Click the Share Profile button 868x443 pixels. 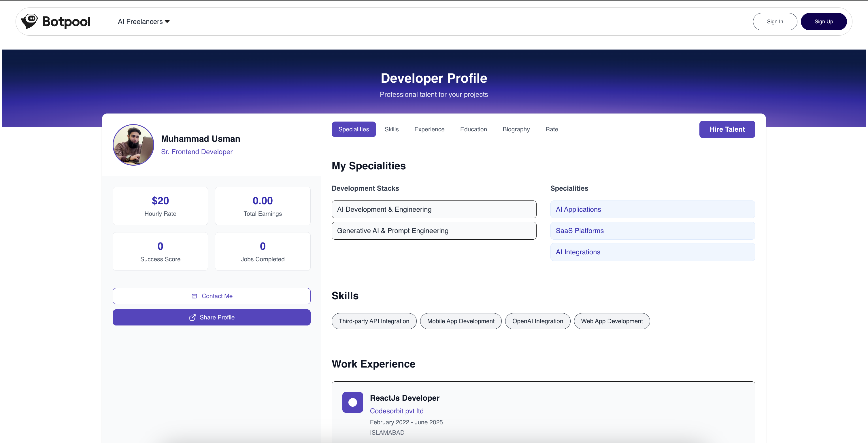coord(211,317)
